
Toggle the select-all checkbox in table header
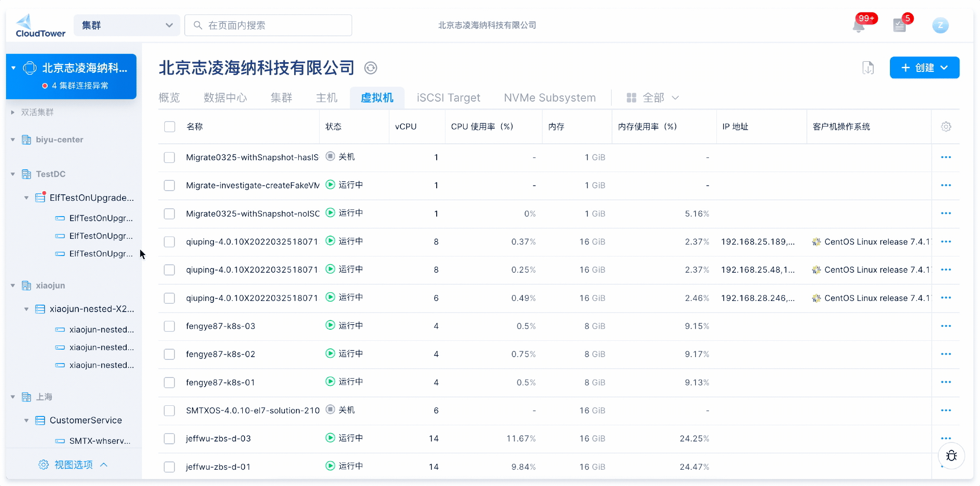[169, 127]
